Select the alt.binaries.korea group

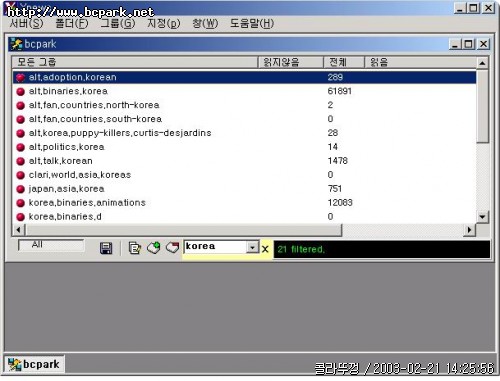coord(68,91)
